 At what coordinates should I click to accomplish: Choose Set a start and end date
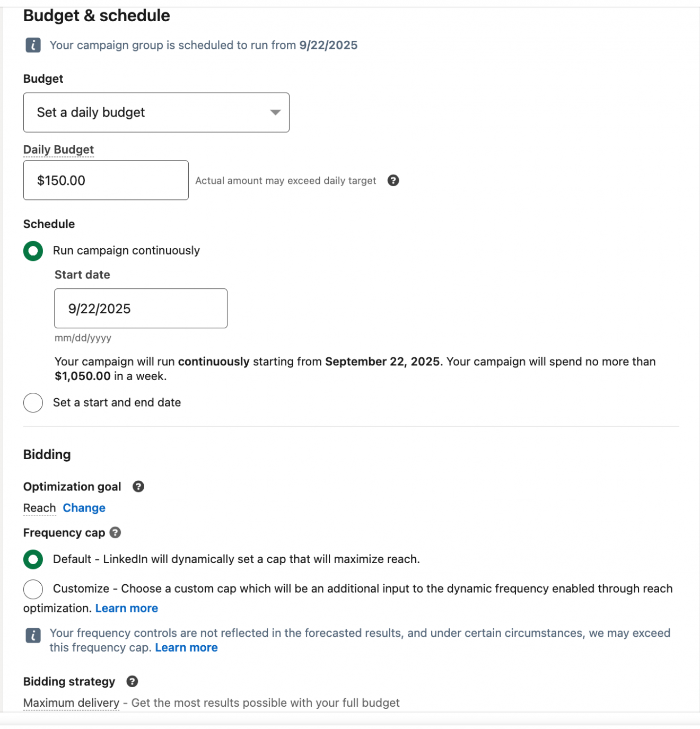(x=33, y=402)
